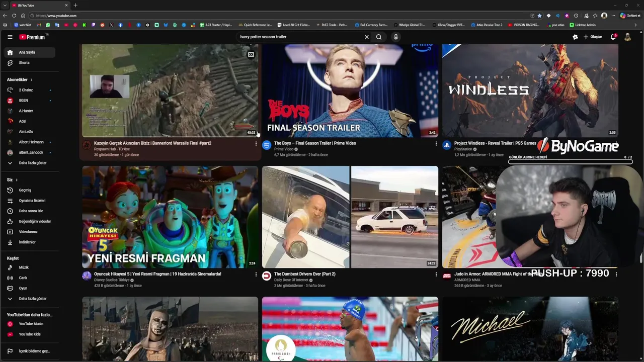Open Oynatma listeleri playlists

[x=30, y=201]
